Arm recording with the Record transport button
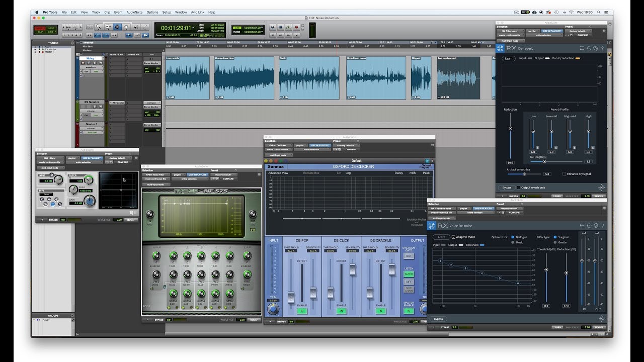Screen dimensions: 644x362 click(x=296, y=27)
